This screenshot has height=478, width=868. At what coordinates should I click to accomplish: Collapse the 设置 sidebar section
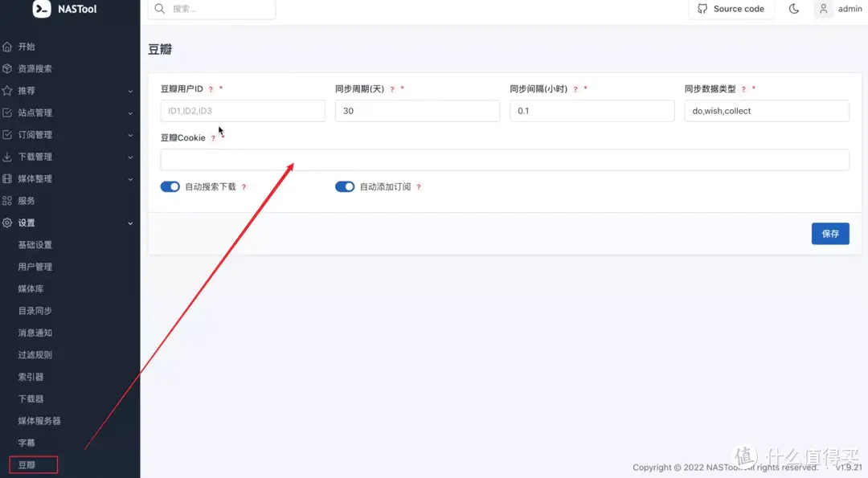tap(129, 223)
